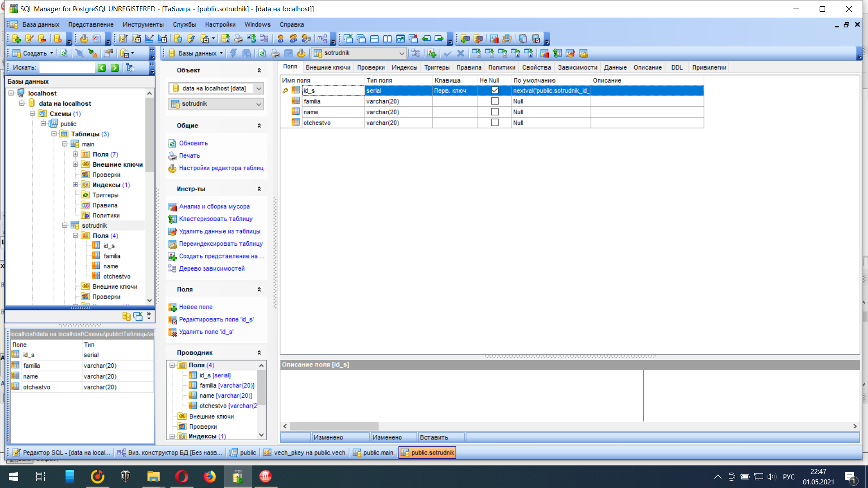This screenshot has width=868, height=488.
Task: Click the cascade windows icon
Action: [x=361, y=39]
